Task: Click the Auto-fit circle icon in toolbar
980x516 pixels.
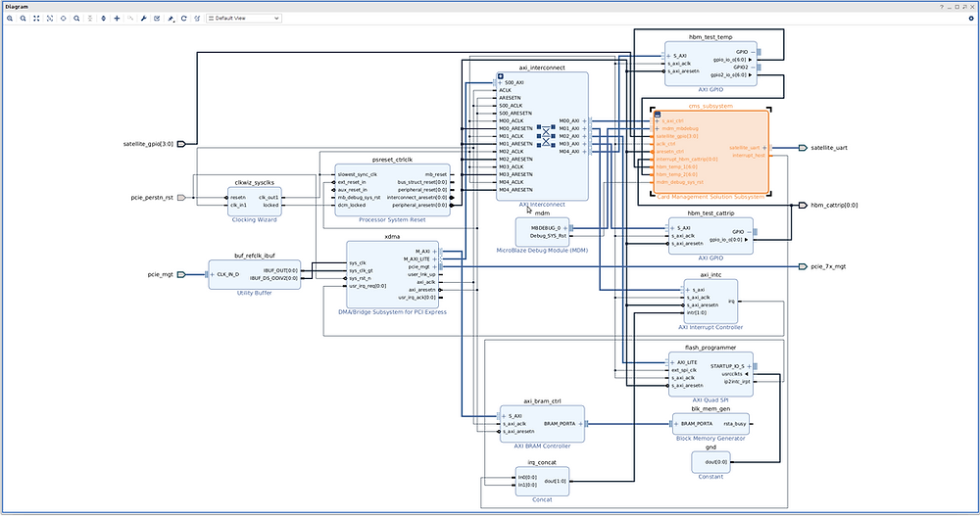Action: 63,19
